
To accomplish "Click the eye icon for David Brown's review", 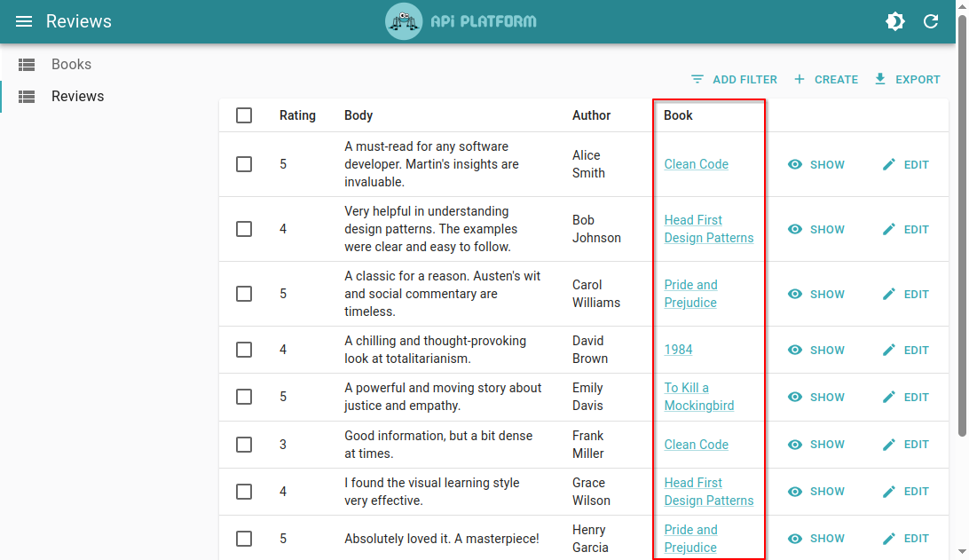I will (795, 350).
